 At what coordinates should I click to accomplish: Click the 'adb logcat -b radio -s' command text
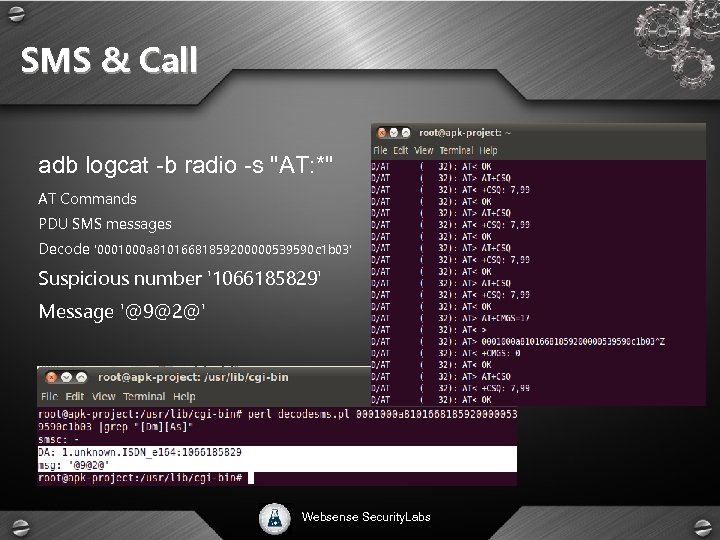[x=186, y=165]
